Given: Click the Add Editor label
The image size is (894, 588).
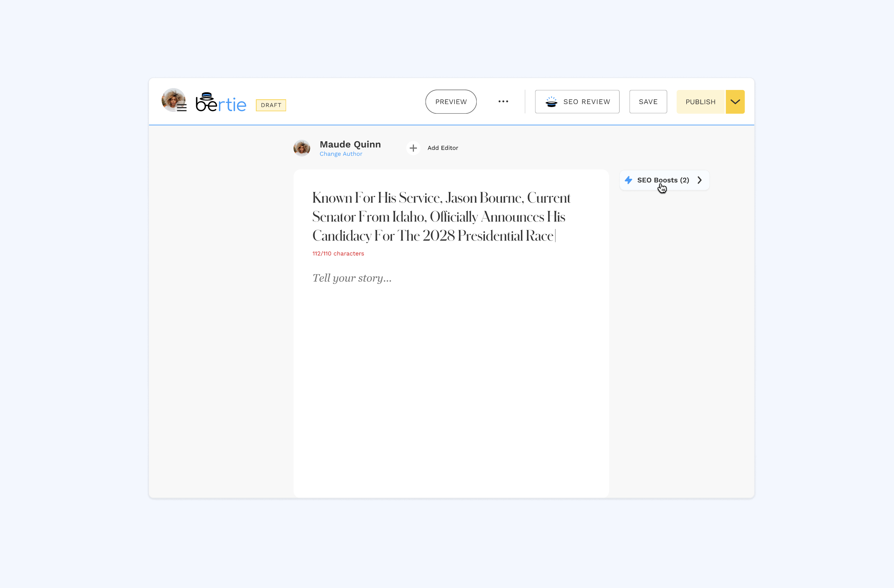Looking at the screenshot, I should [x=443, y=148].
